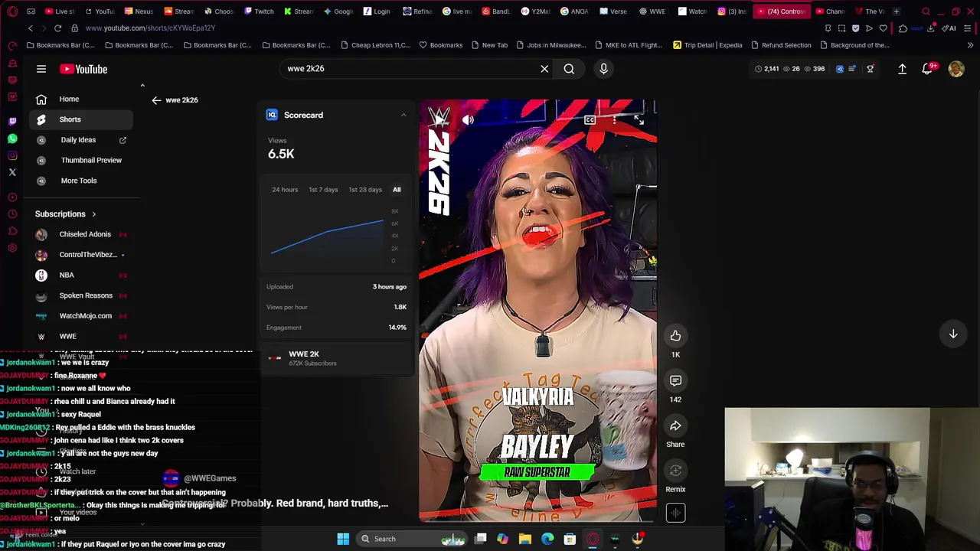Go to the YouTube logo home page
The width and height of the screenshot is (980, 551).
[83, 69]
